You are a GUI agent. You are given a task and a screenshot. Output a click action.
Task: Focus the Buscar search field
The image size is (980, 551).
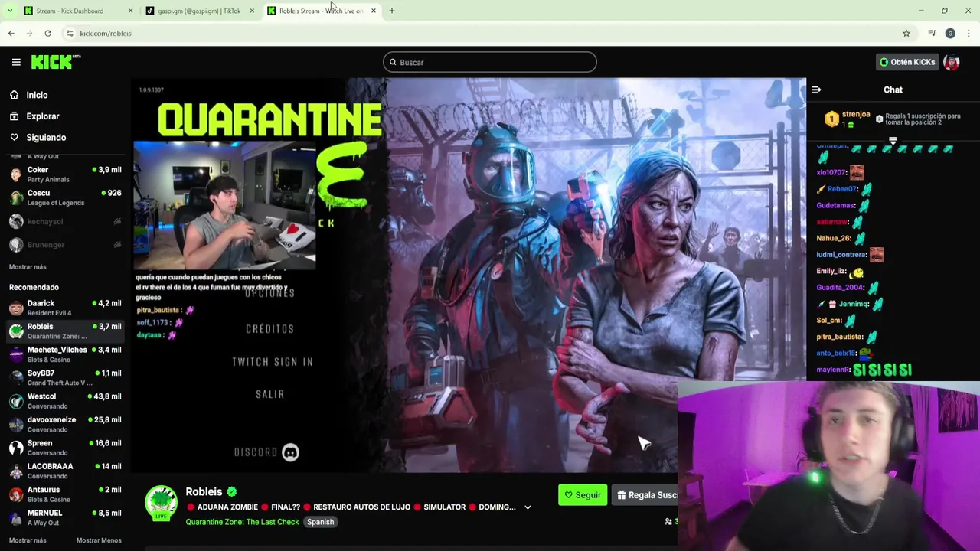[x=490, y=62]
